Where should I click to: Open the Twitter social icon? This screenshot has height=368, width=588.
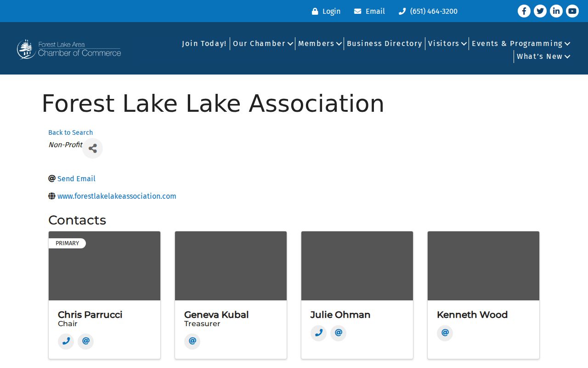[540, 11]
